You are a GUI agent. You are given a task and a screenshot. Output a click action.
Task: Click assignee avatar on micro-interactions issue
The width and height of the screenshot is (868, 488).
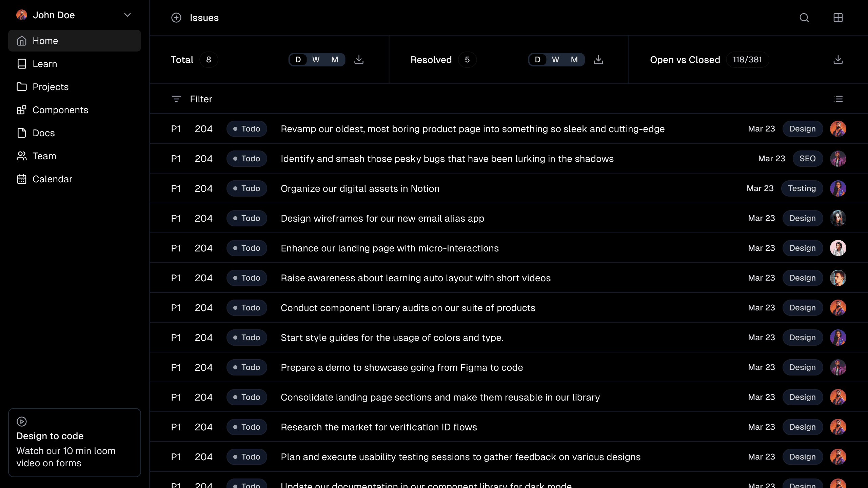click(x=838, y=248)
